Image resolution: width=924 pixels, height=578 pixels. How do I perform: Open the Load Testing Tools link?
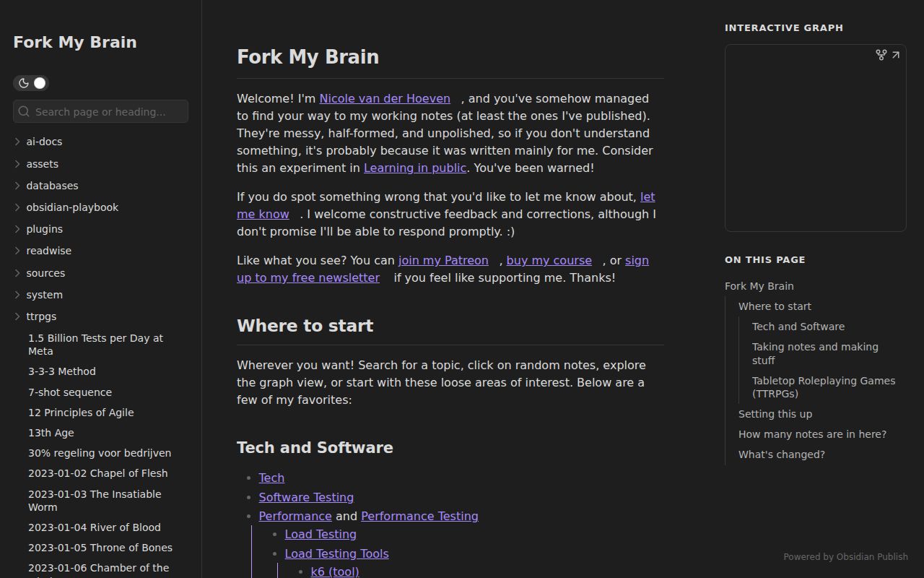coord(336,553)
